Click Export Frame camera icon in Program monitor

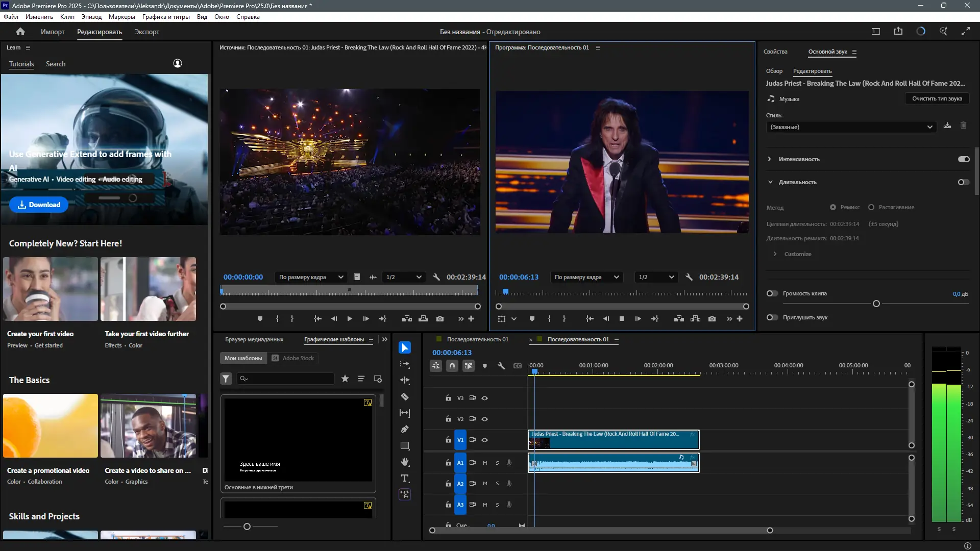click(712, 318)
